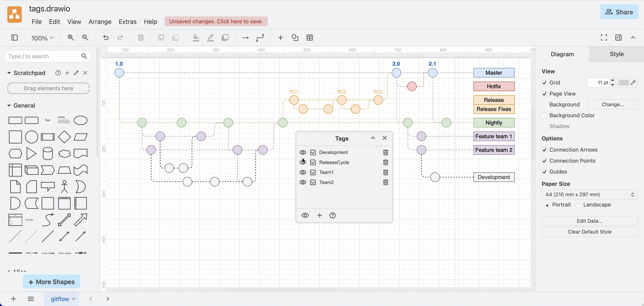644x306 pixels.
Task: Click the waypoints connector style icon
Action: coord(260,38)
